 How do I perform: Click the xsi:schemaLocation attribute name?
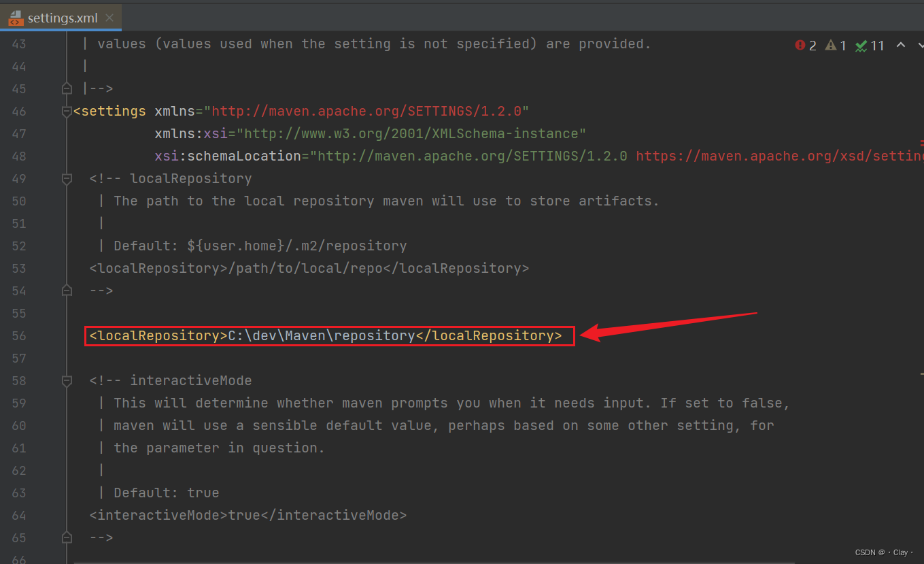click(228, 156)
